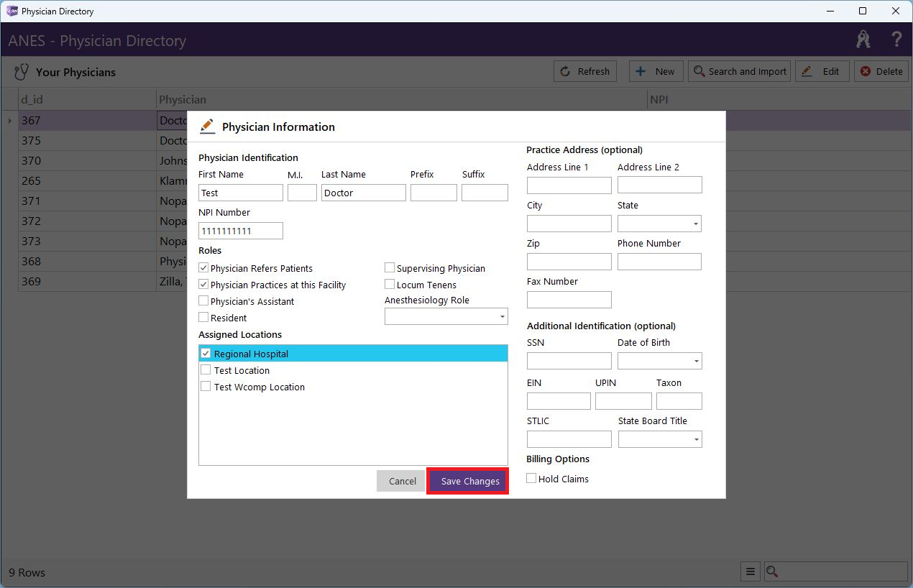Open help via the question mark icon
The height and width of the screenshot is (588, 913).
[896, 40]
